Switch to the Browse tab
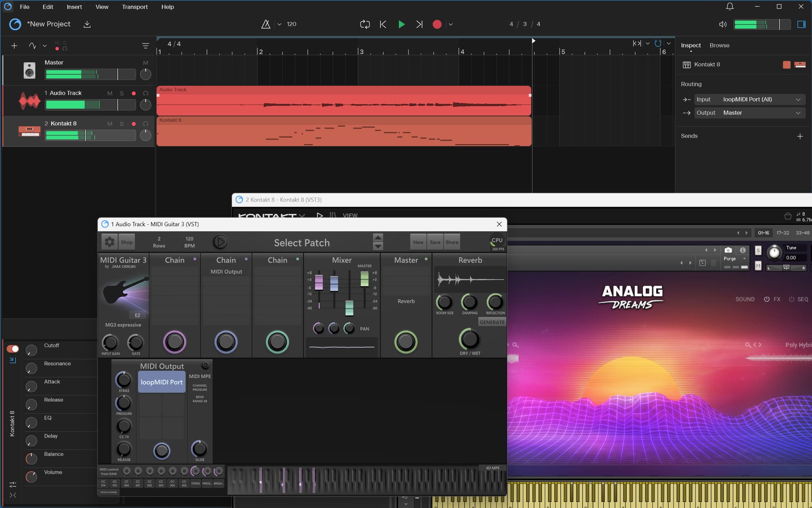This screenshot has height=508, width=812. point(719,45)
